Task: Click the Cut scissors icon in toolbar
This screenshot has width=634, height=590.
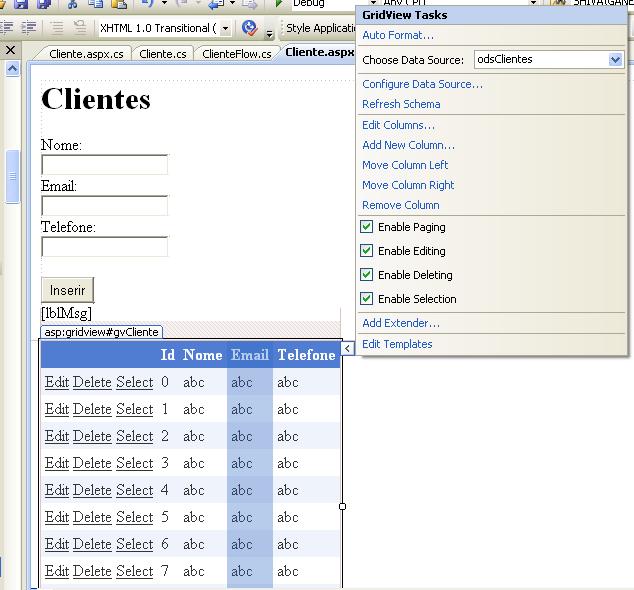Action: pos(71,4)
